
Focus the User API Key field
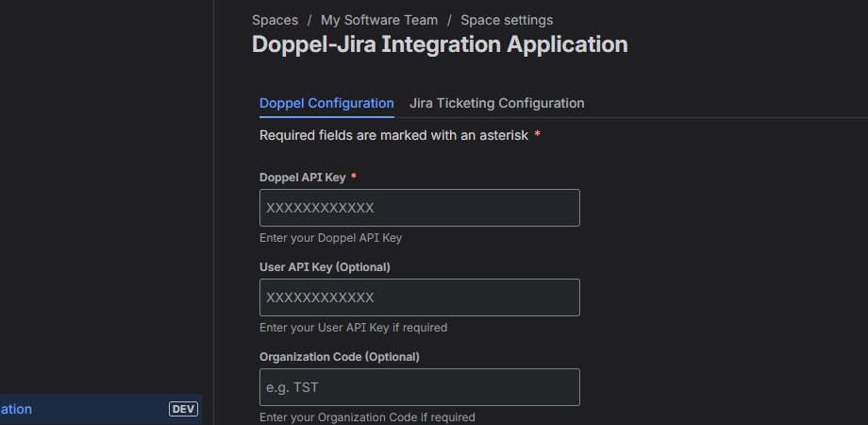[x=420, y=297]
